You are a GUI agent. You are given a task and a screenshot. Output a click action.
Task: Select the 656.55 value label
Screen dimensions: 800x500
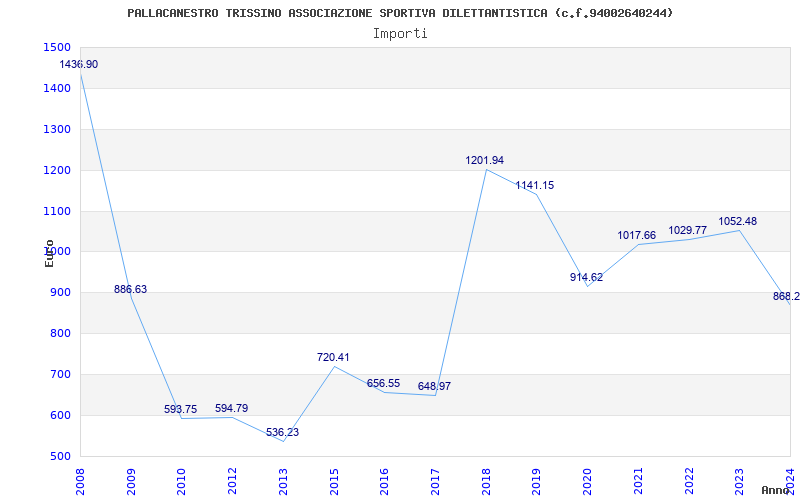point(383,383)
